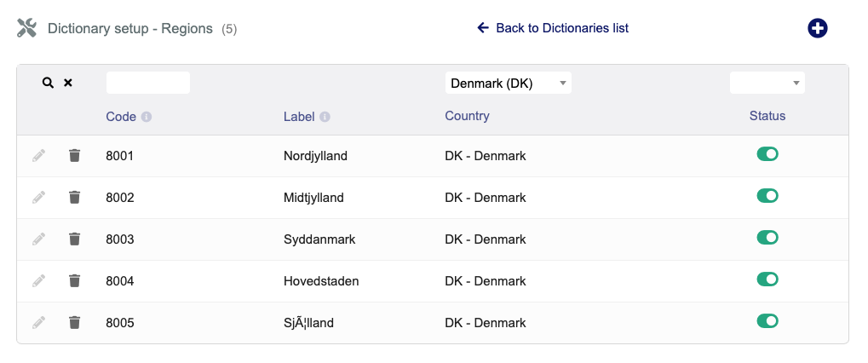Click the info icon next to Label
The width and height of the screenshot is (868, 363).
coord(325,117)
